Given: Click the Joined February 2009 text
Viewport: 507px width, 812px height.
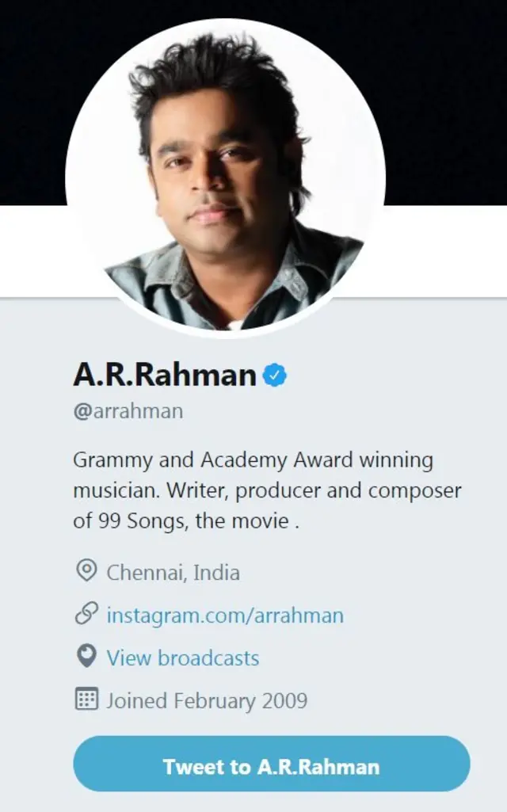Looking at the screenshot, I should [x=207, y=700].
